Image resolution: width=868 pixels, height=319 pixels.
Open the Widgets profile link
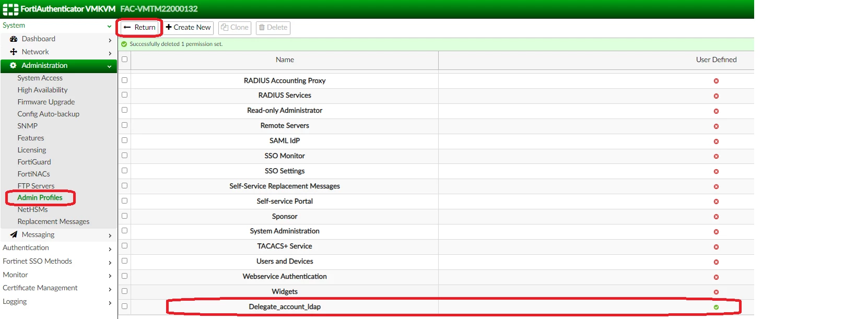(x=285, y=292)
